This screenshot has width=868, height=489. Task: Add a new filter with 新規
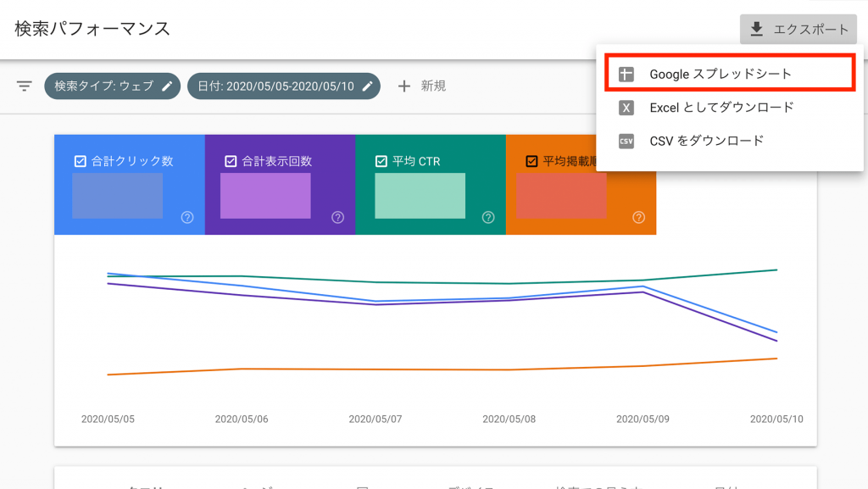pyautogui.click(x=422, y=86)
